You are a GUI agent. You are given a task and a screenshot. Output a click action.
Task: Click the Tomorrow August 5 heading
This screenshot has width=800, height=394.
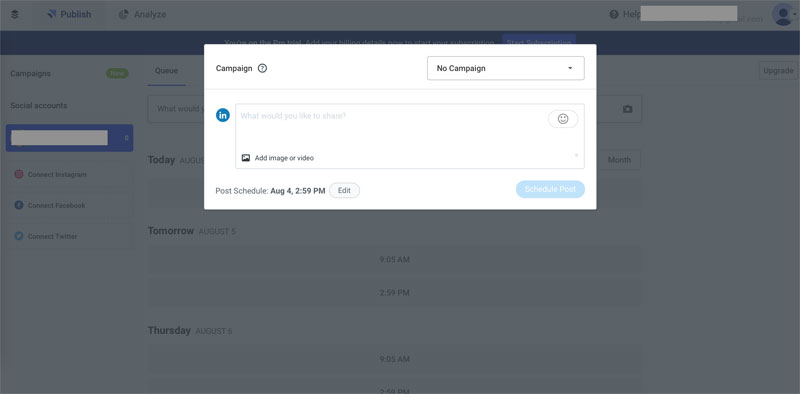192,231
